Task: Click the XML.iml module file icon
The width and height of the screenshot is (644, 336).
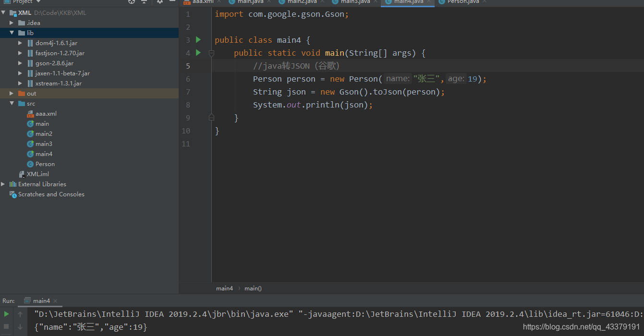Action: (22, 174)
